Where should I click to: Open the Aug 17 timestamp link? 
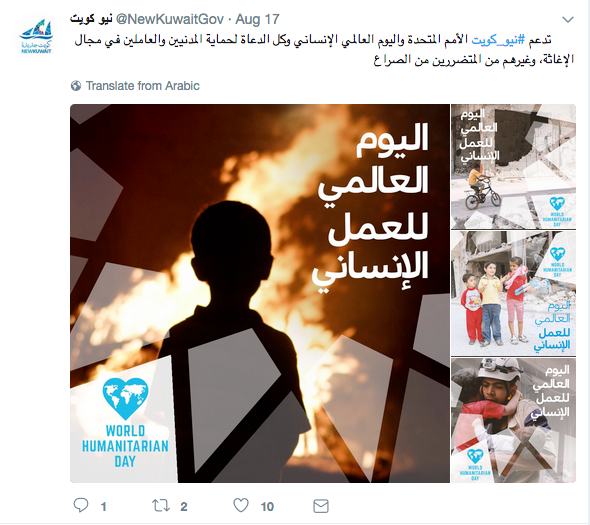click(x=257, y=19)
